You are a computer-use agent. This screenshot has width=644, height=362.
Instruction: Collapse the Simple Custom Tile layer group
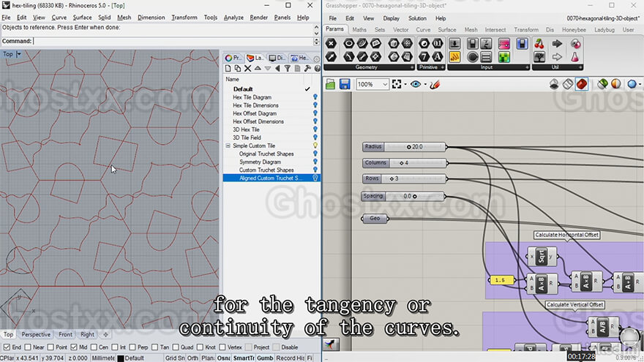[228, 146]
